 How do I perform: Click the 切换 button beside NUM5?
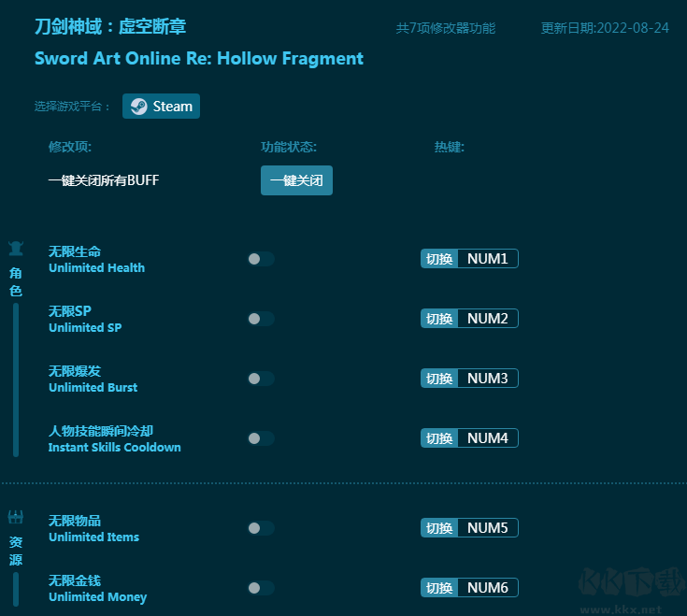[439, 528]
